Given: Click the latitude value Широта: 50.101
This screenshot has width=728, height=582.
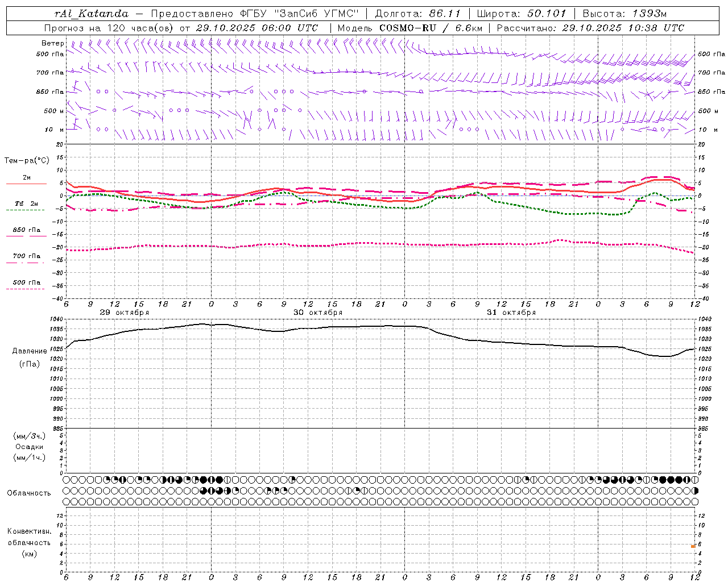Looking at the screenshot, I should 522,14.
